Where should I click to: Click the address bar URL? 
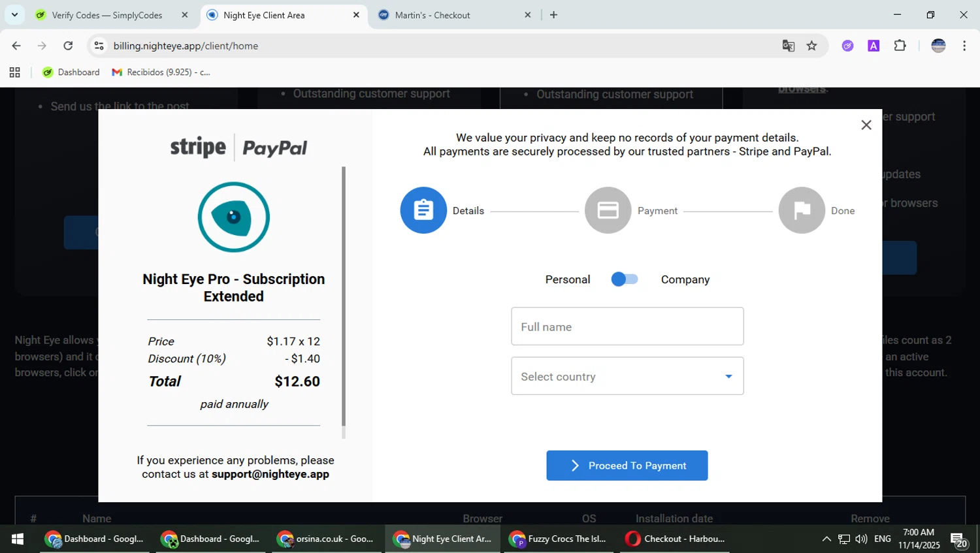pyautogui.click(x=186, y=46)
